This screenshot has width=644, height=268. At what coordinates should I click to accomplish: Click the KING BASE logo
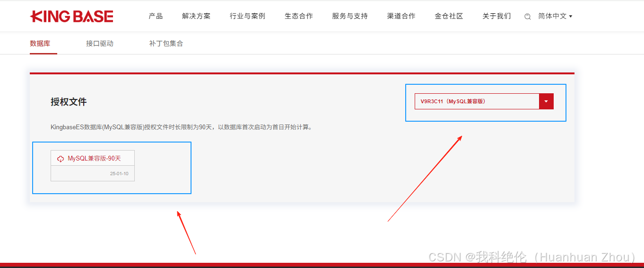coord(71,17)
